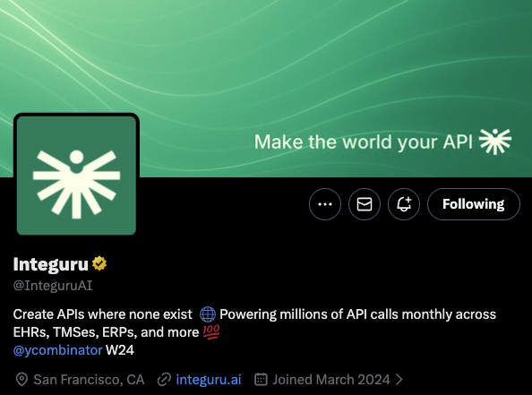Open the @ycombinator mention link
Viewport: 532px width, 395px height.
coord(57,350)
